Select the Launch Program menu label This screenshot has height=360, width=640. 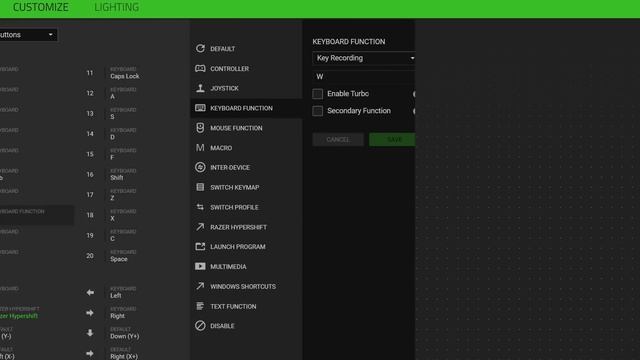238,247
